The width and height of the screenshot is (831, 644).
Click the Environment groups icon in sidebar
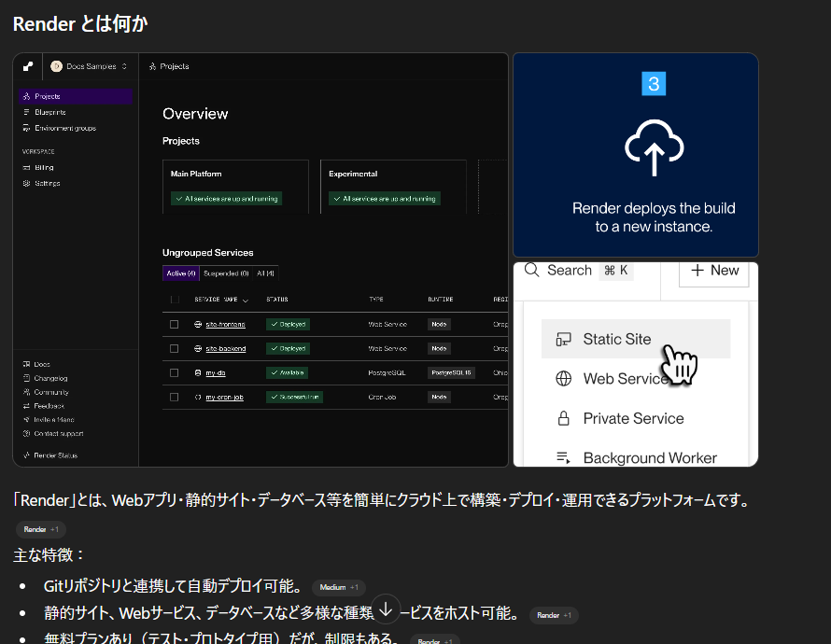[x=26, y=128]
